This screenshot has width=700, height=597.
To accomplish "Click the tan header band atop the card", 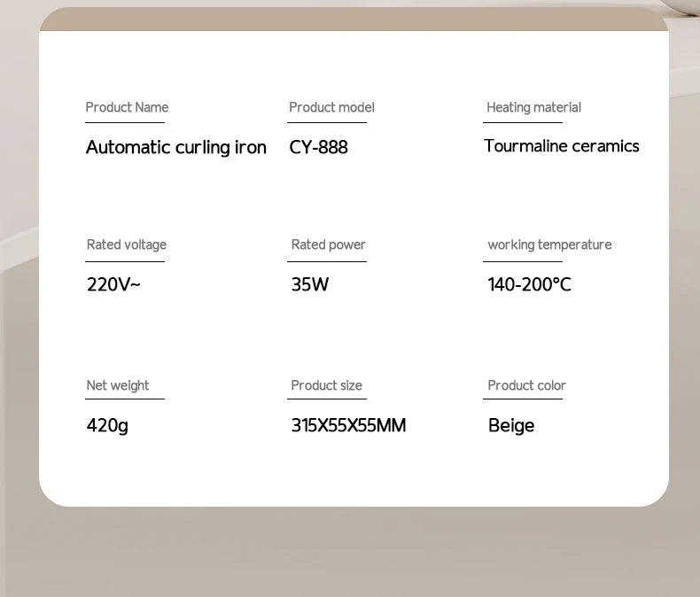I will 354,19.
